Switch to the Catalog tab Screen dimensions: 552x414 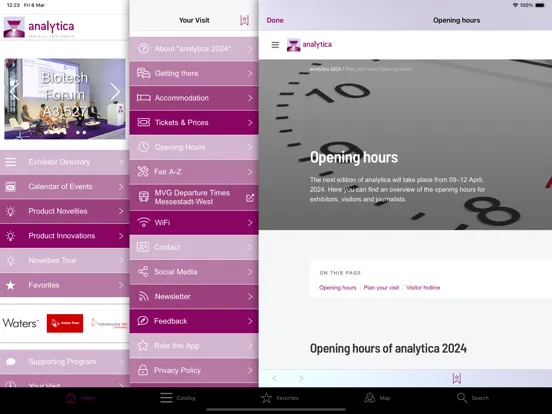point(177,398)
